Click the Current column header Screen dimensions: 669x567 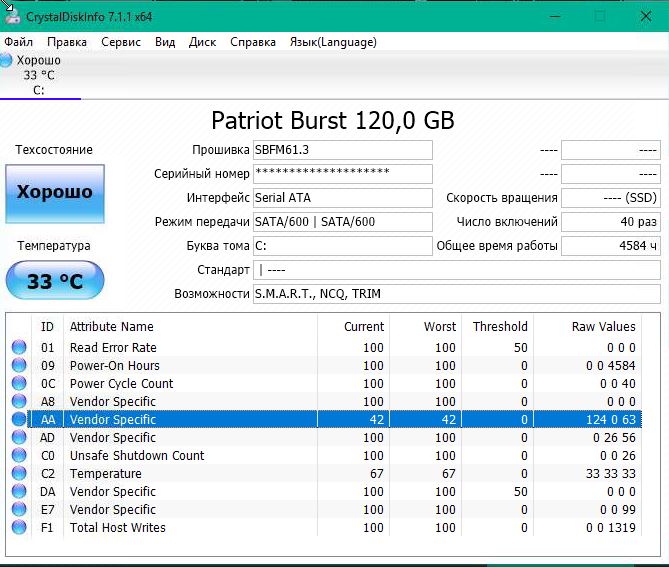tap(353, 326)
